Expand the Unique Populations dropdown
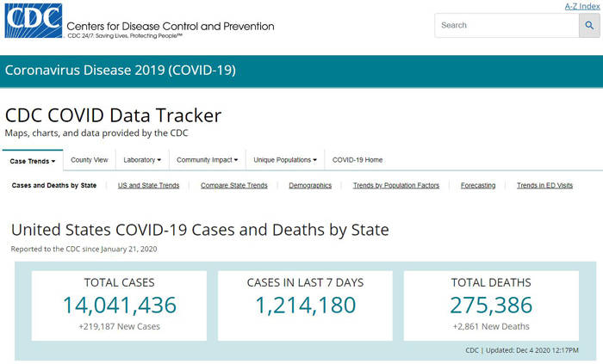 (284, 160)
